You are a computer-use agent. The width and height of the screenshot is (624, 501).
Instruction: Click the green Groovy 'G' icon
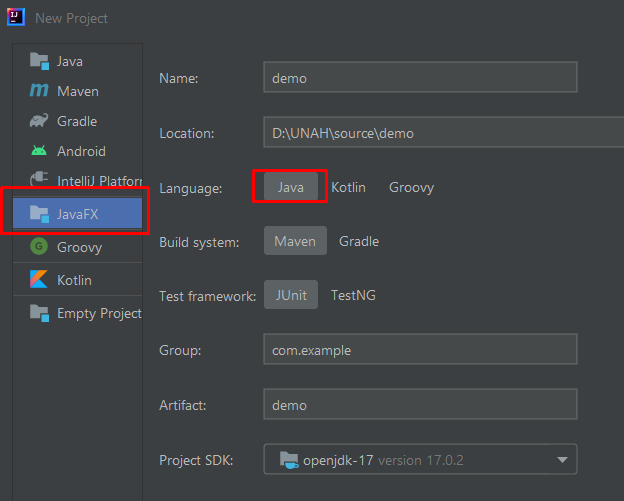pyautogui.click(x=39, y=246)
